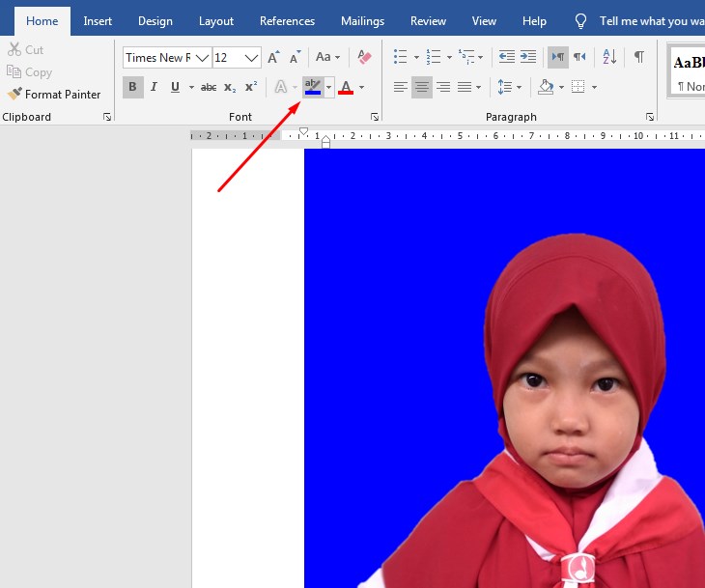Toggle right-to-left text direction

pyautogui.click(x=579, y=57)
